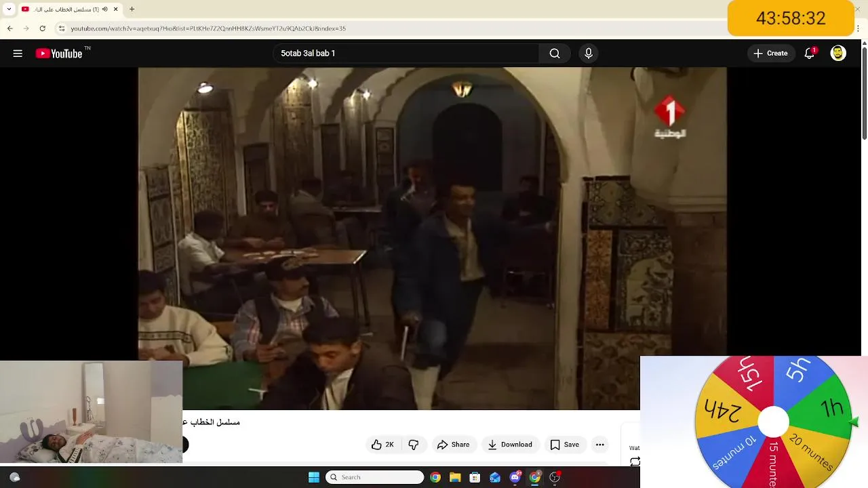Viewport: 868px width, 488px height.
Task: Go forward in the browser
Action: [x=26, y=28]
